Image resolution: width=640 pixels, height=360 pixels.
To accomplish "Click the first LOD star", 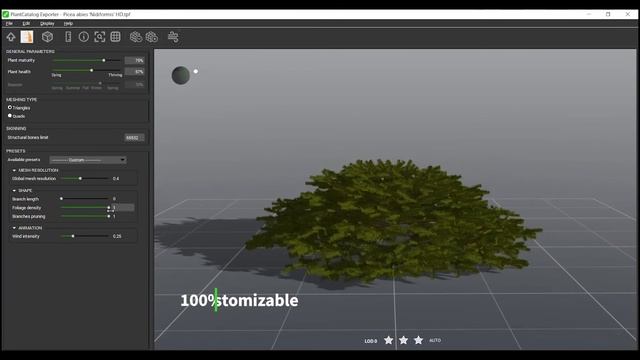I will click(389, 340).
